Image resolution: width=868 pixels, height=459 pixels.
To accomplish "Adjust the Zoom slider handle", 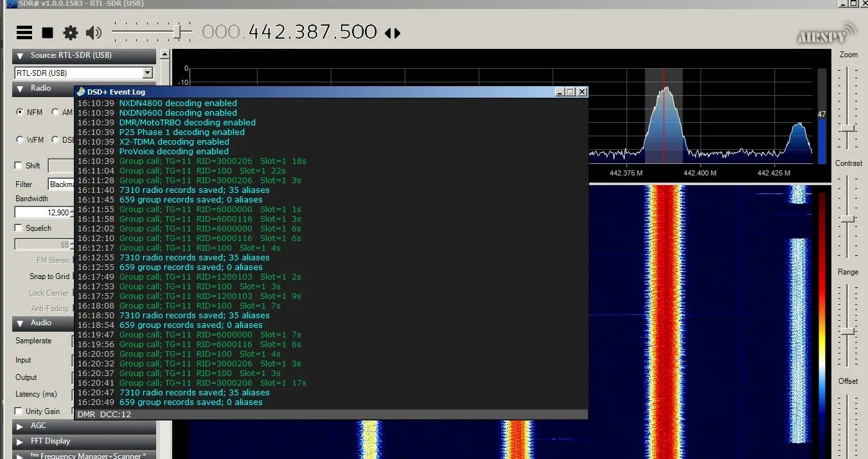I will pos(848,128).
